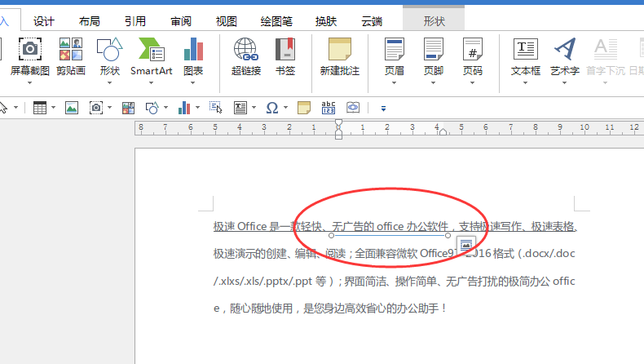Click the right indent marker on the ruler
The width and height of the screenshot is (644, 364).
pos(443,131)
